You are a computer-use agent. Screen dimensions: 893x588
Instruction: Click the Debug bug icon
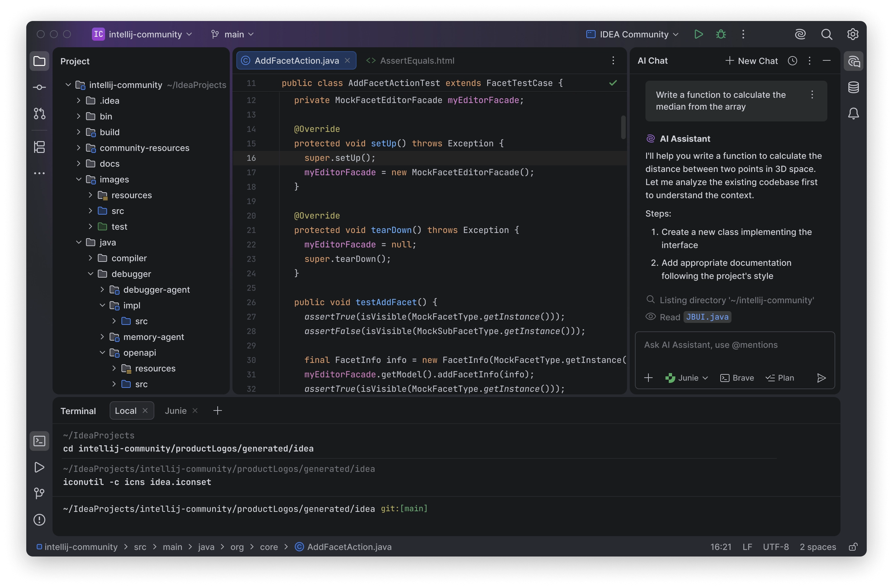click(x=720, y=34)
